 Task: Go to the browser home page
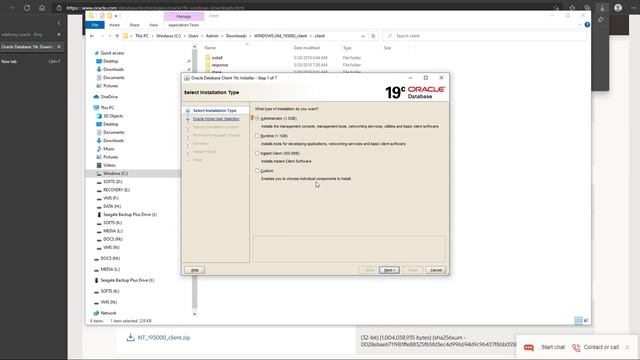tap(42, 8)
